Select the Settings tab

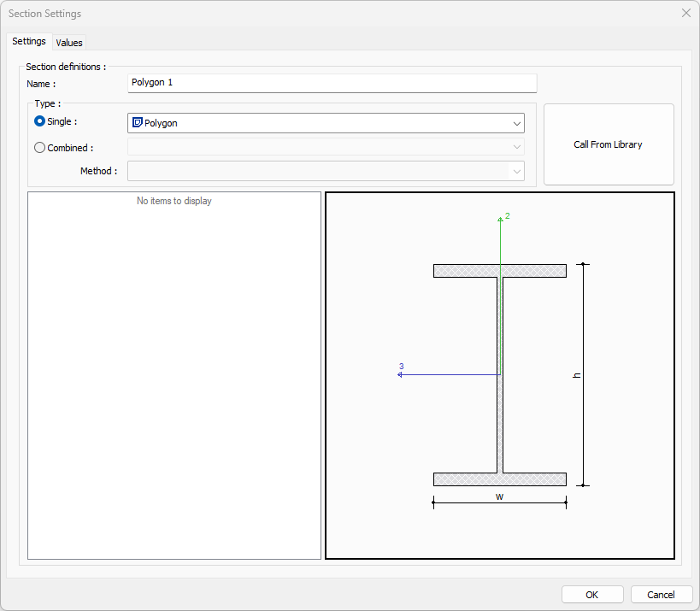coord(29,41)
